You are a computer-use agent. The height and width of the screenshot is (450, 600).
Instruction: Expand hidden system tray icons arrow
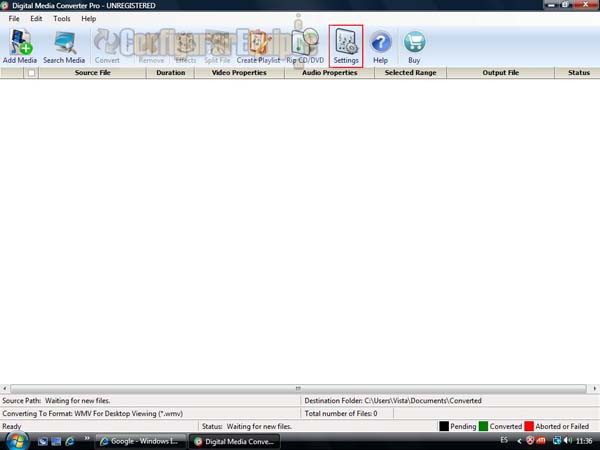519,441
